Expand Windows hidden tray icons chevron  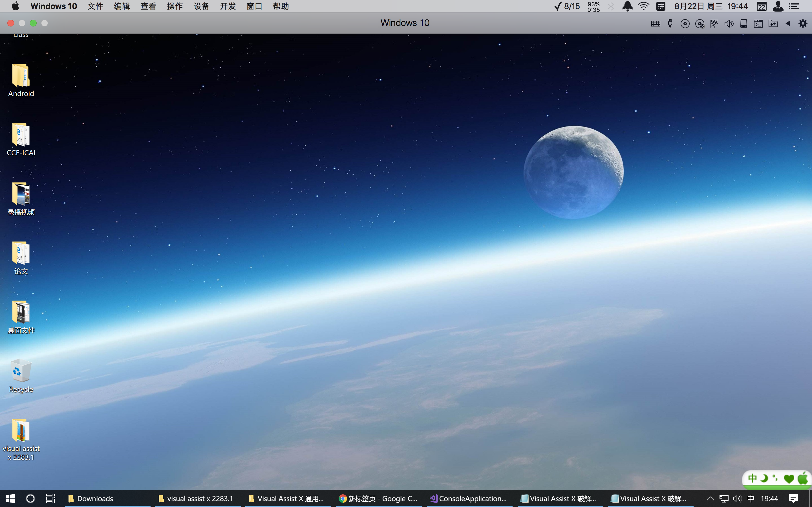click(710, 499)
